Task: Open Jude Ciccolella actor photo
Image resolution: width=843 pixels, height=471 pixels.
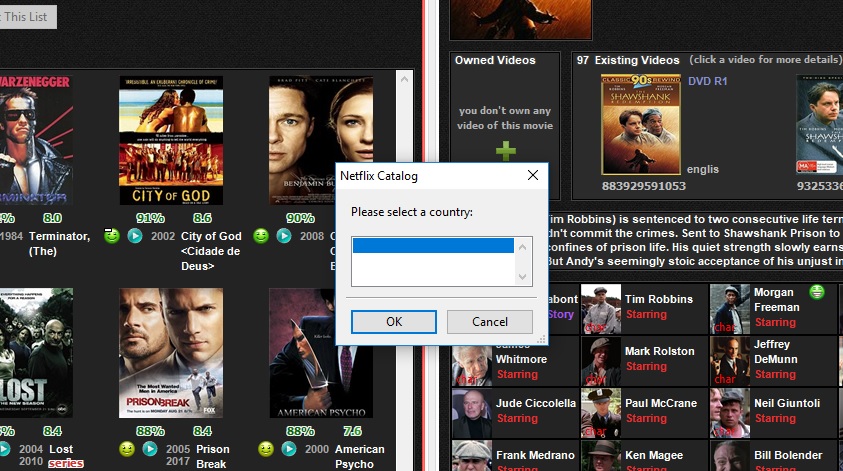Action: [x=471, y=413]
